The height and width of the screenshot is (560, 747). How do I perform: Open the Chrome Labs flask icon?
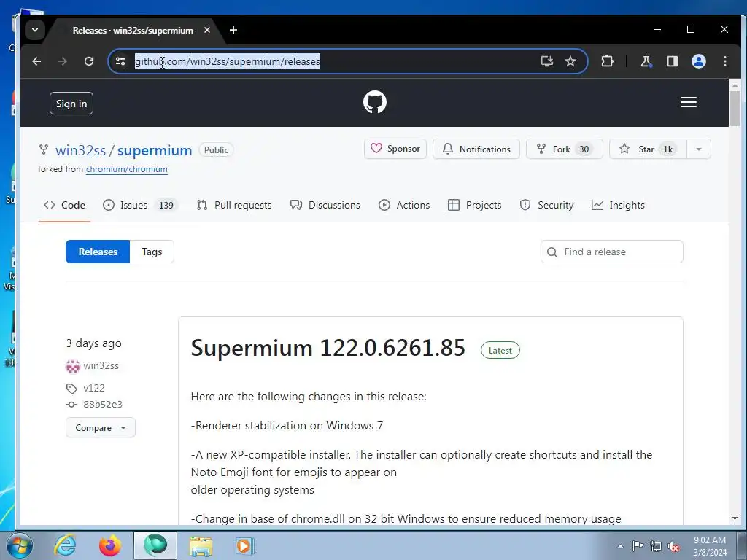coord(646,61)
